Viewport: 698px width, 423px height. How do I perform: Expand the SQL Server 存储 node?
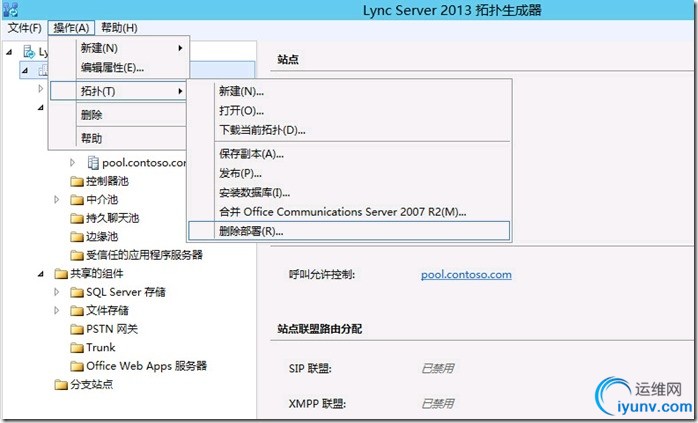(57, 292)
